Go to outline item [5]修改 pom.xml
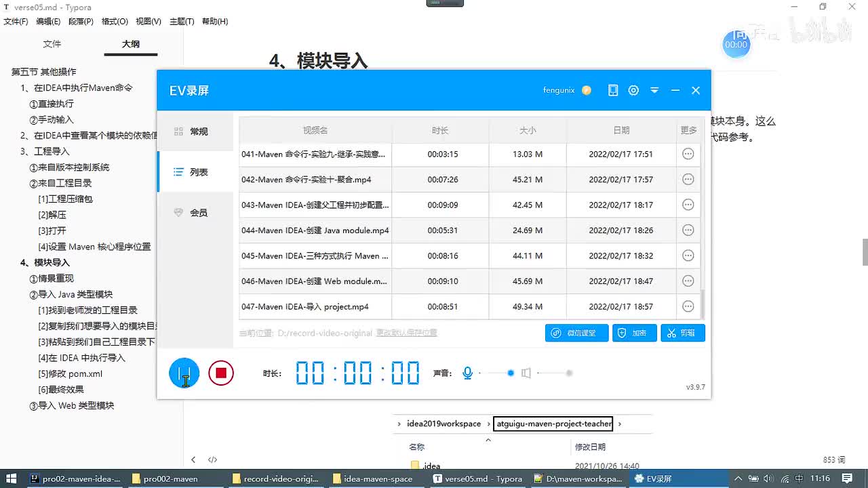Image resolution: width=868 pixels, height=488 pixels. click(71, 373)
